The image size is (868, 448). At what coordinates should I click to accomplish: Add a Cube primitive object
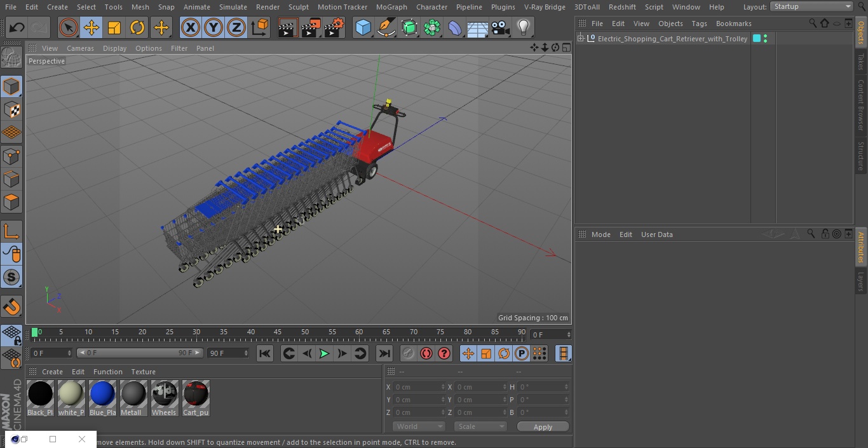coord(363,28)
